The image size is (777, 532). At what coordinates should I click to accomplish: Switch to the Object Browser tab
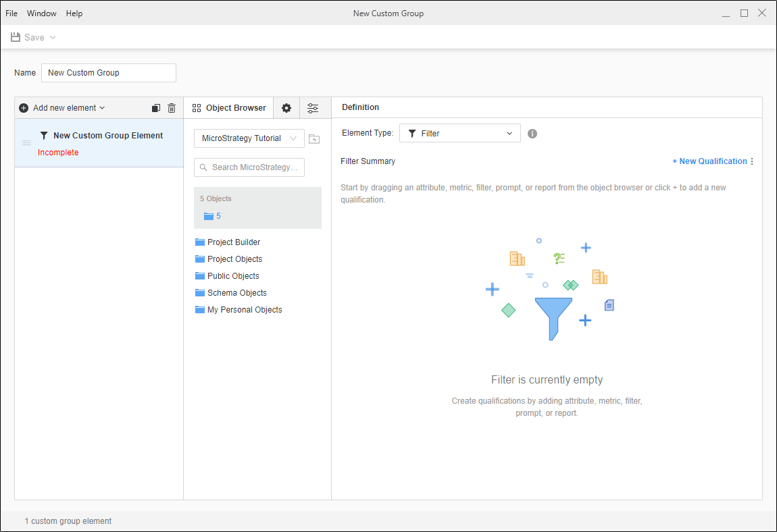[229, 108]
